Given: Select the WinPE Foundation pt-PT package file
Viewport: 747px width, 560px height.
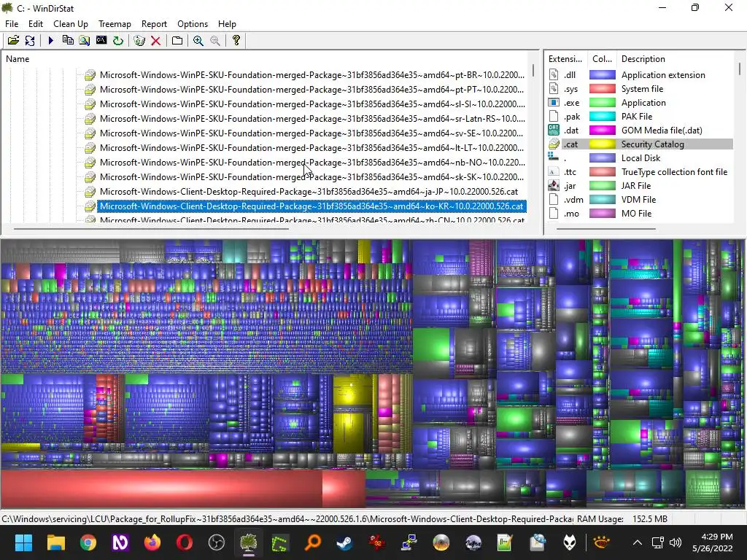Looking at the screenshot, I should [312, 90].
